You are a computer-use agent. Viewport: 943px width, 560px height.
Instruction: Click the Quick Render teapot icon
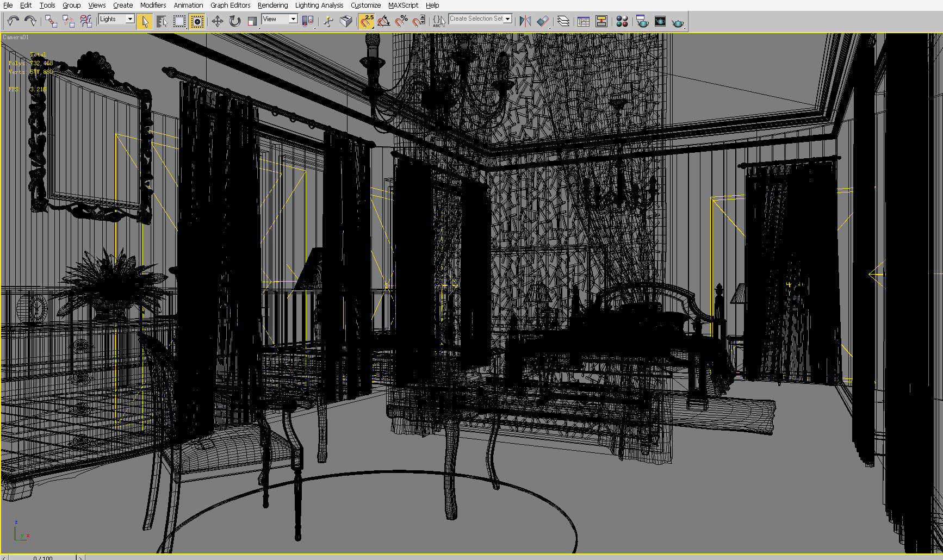tap(678, 22)
